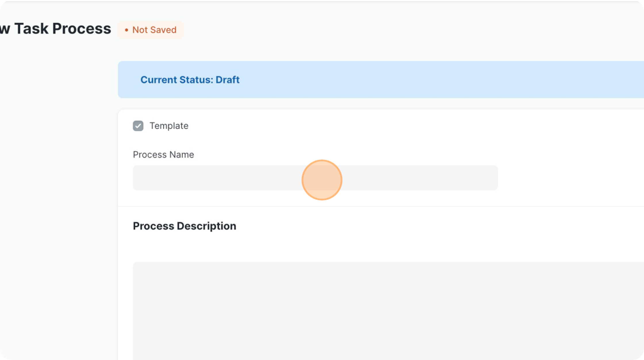This screenshot has height=360, width=644.
Task: Select the Process Description section heading
Action: [184, 226]
